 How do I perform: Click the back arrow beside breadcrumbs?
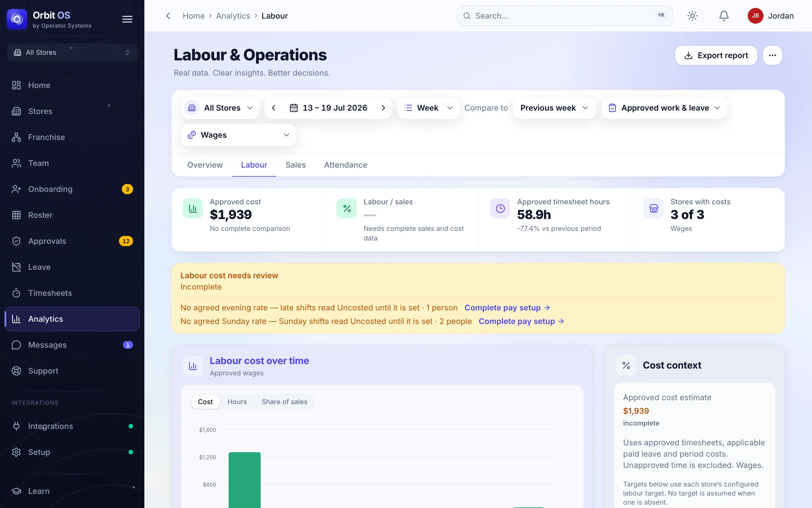pyautogui.click(x=168, y=16)
